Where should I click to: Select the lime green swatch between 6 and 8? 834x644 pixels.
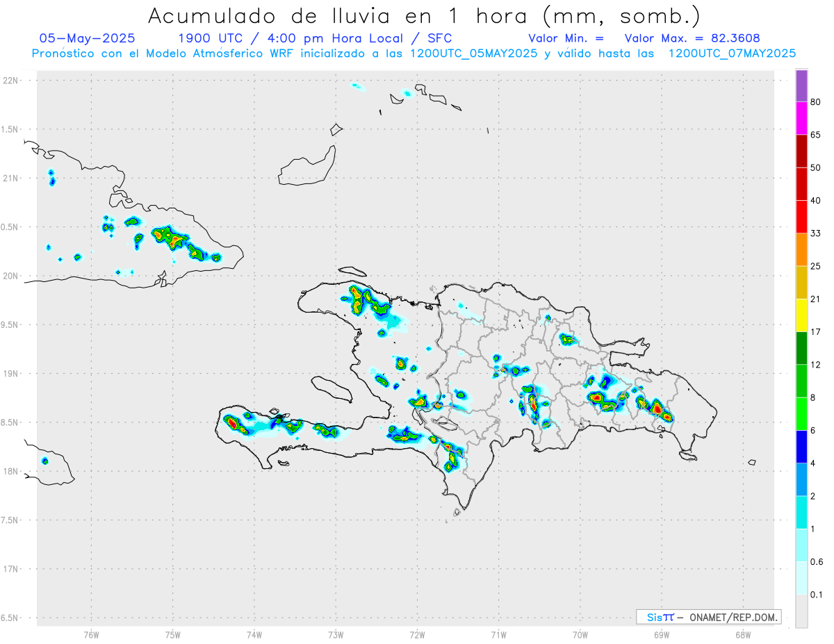tap(801, 414)
